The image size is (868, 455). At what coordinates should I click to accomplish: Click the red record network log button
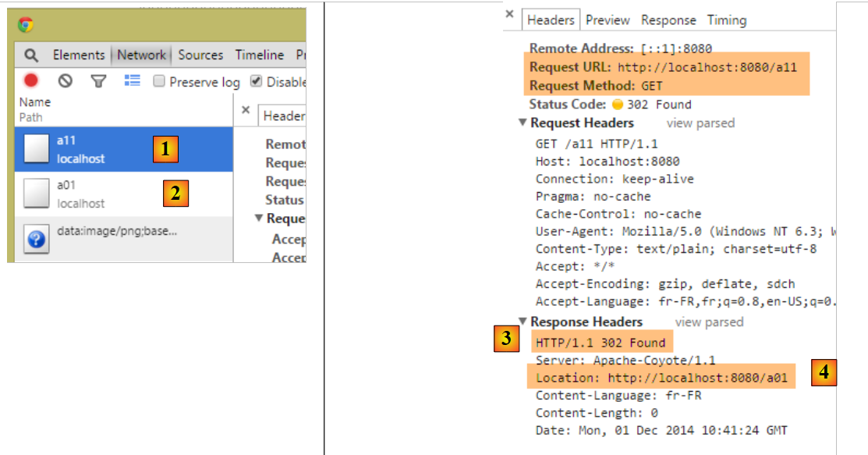tap(31, 80)
